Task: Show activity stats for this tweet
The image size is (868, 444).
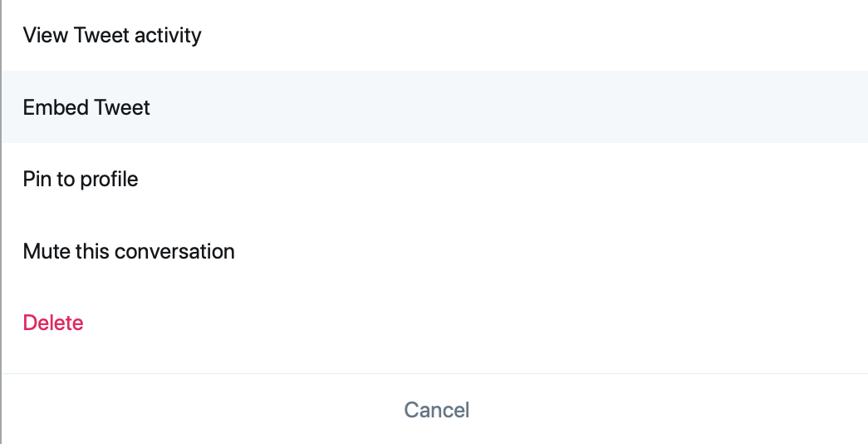Action: pyautogui.click(x=112, y=36)
